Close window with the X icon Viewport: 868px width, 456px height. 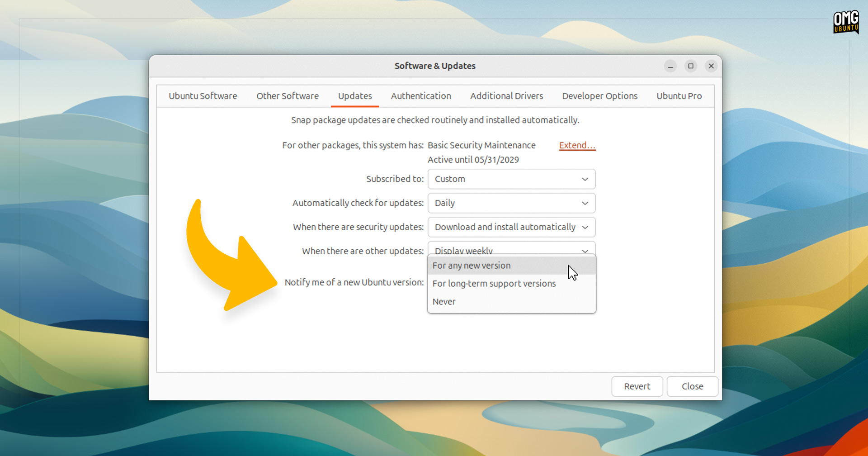click(x=711, y=66)
